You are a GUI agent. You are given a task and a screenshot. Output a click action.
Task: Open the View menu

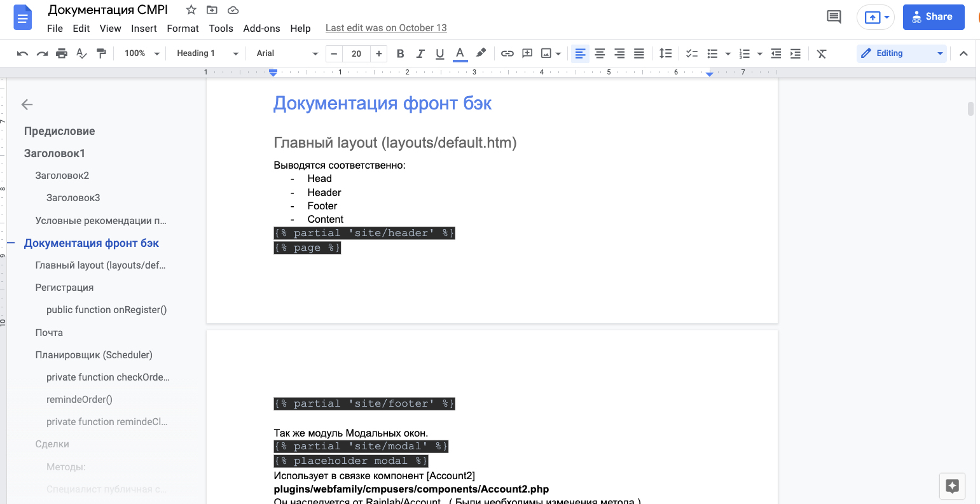110,28
